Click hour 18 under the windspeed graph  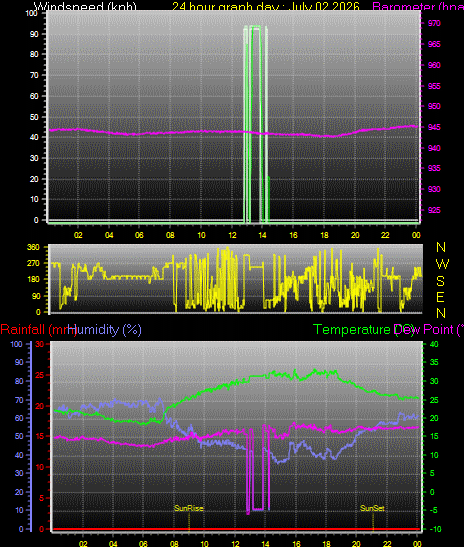(324, 235)
